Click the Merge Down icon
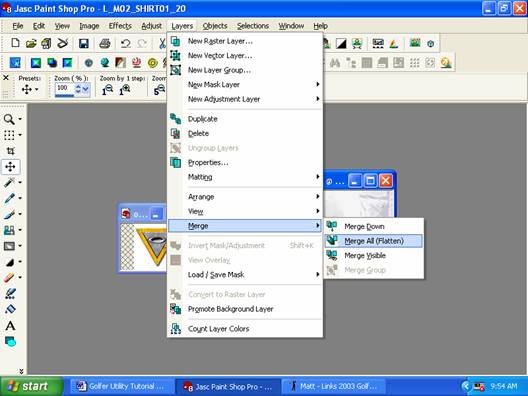 pos(332,226)
